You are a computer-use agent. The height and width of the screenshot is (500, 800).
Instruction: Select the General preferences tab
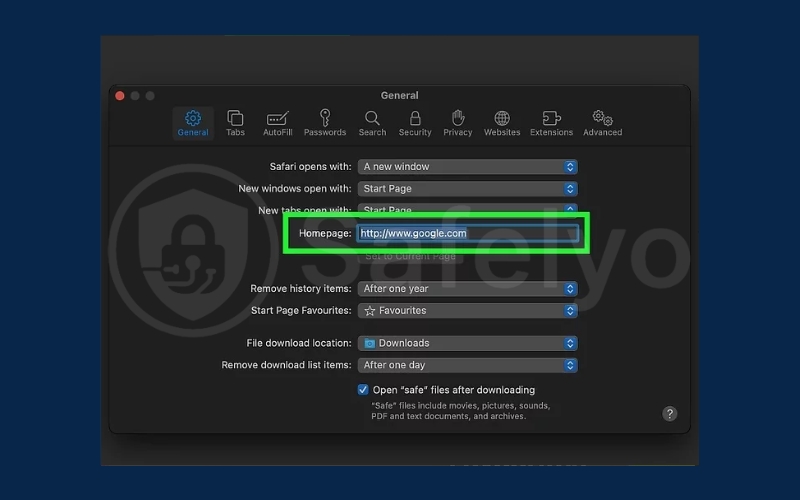coord(193,123)
